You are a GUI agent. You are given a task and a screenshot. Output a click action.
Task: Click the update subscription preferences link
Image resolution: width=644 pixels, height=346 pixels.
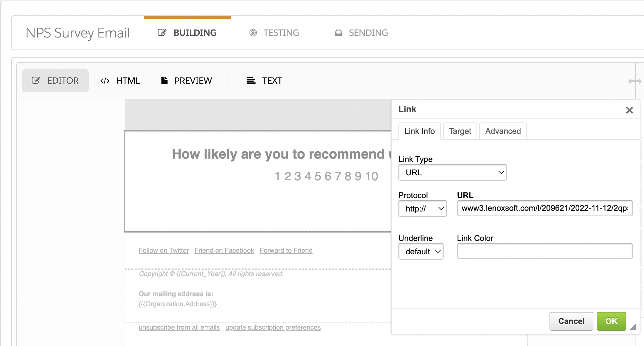[273, 327]
